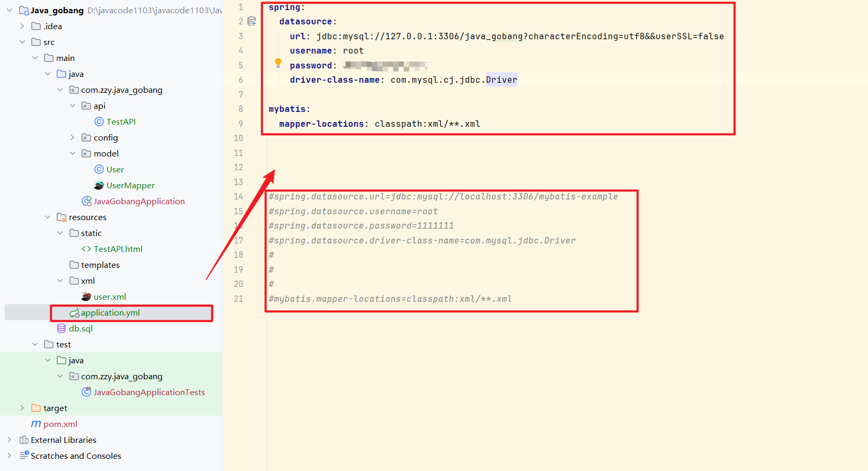Open UserMapper in project tree
This screenshot has width=868, height=471.
tap(130, 185)
